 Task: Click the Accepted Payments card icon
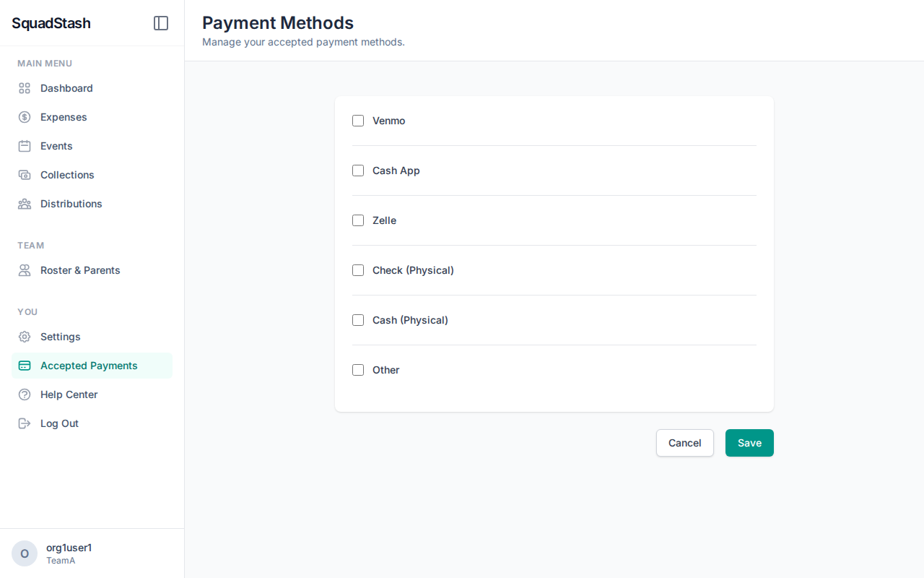point(24,366)
